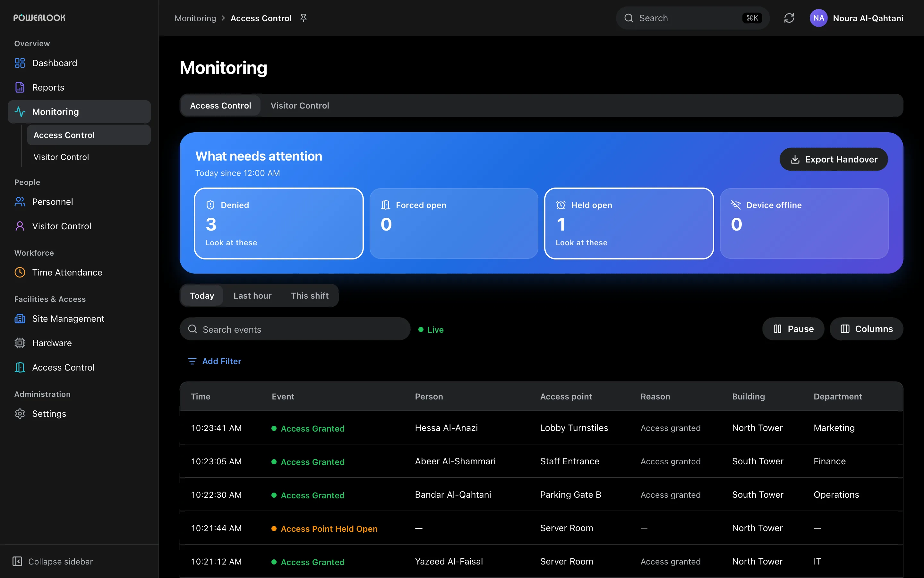The width and height of the screenshot is (924, 578).
Task: Switch to Last hour time range
Action: [x=252, y=295]
